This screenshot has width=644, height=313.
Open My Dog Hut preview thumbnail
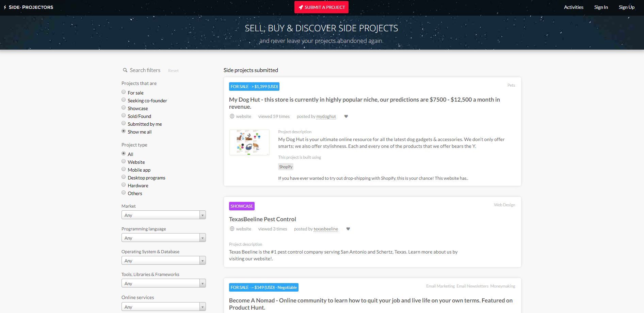click(x=249, y=142)
